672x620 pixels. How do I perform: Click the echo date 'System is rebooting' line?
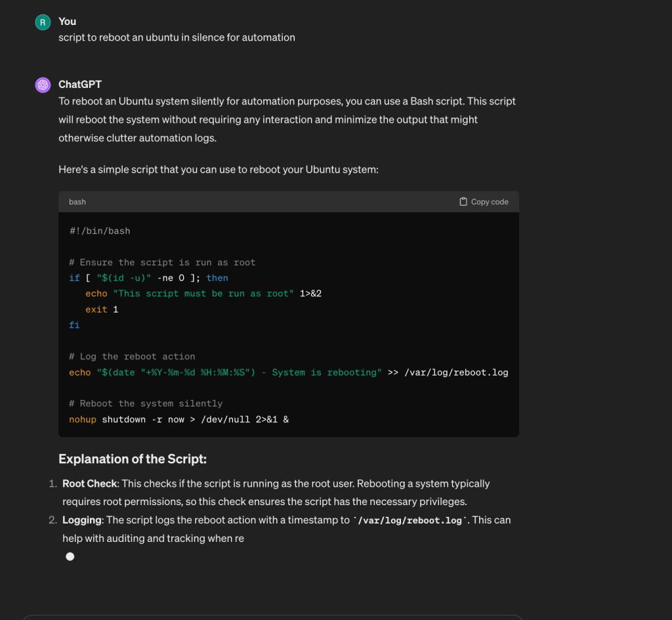pos(289,372)
